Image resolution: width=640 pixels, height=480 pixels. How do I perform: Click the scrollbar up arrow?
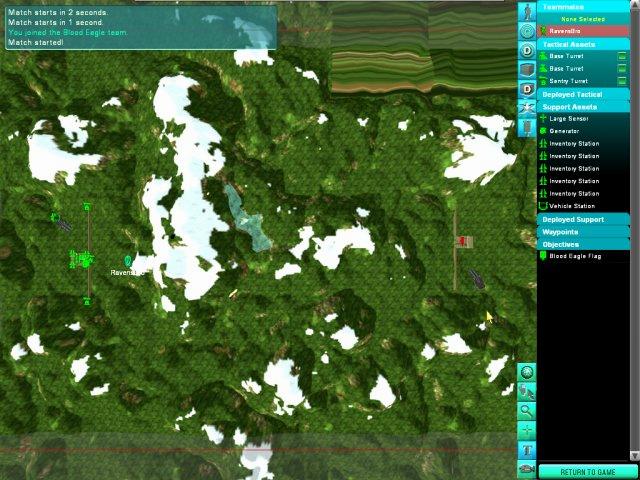click(635, 4)
